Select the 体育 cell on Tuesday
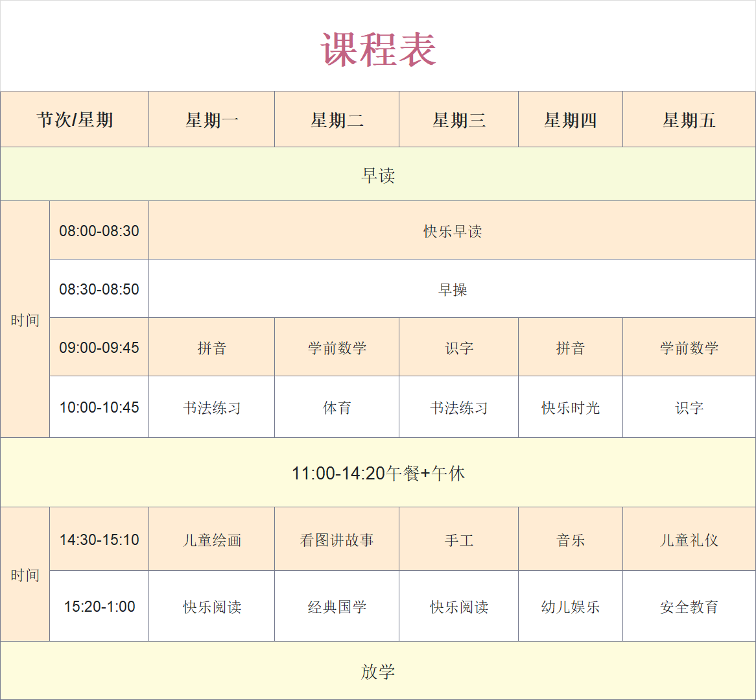756x700 pixels. click(x=337, y=408)
